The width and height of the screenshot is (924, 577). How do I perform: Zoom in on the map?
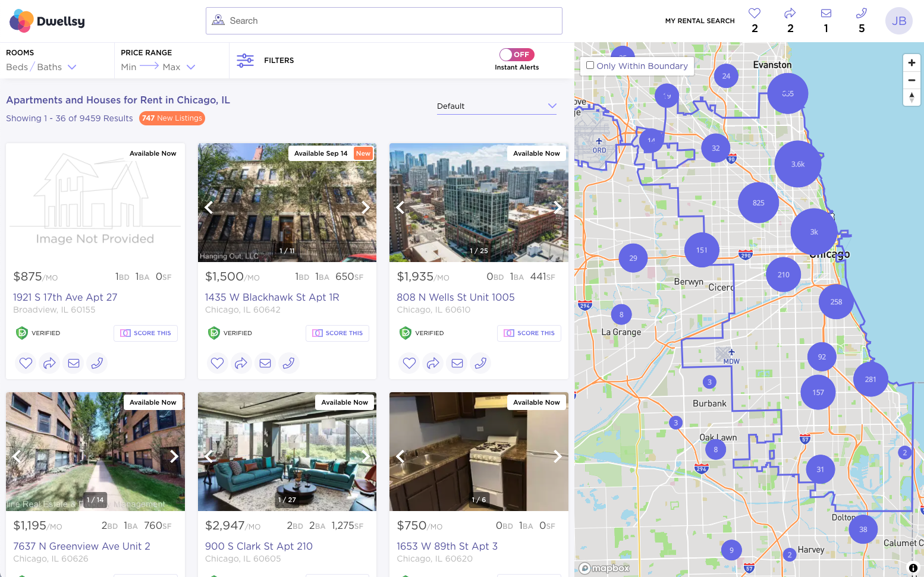912,62
